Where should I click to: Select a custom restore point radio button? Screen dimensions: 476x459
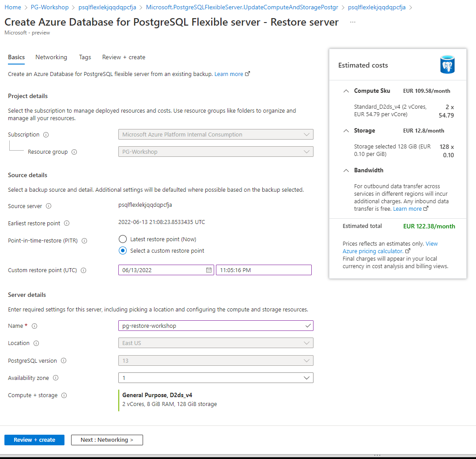point(122,250)
